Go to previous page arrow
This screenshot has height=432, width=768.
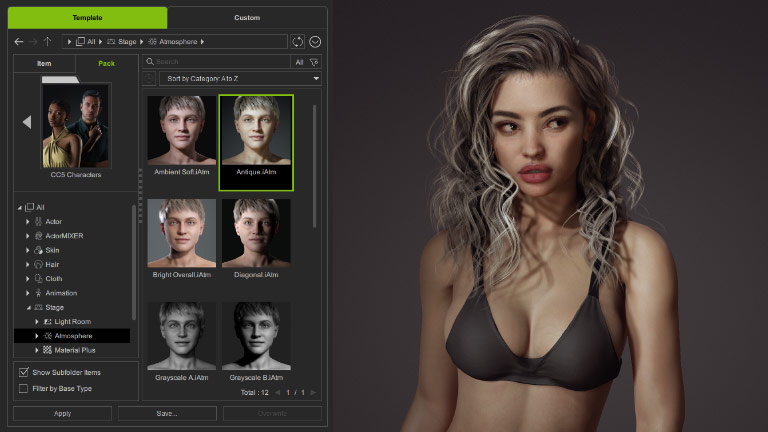pos(278,392)
